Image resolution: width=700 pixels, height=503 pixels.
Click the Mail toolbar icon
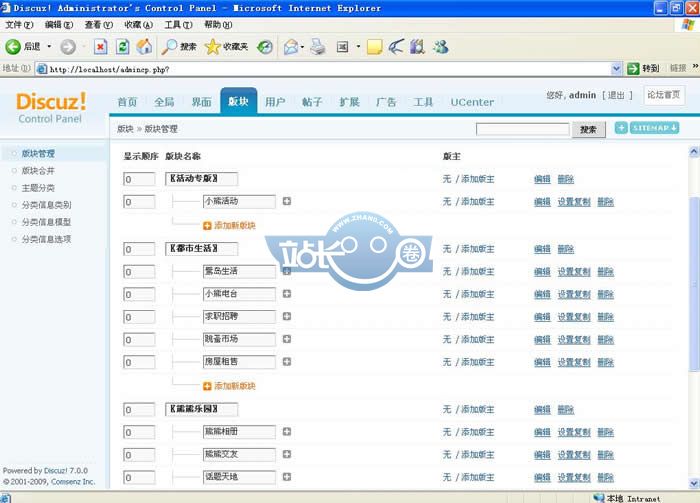click(x=291, y=46)
